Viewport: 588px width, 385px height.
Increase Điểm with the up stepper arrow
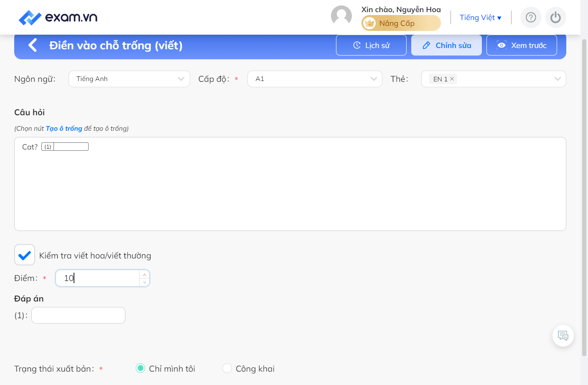pos(144,274)
